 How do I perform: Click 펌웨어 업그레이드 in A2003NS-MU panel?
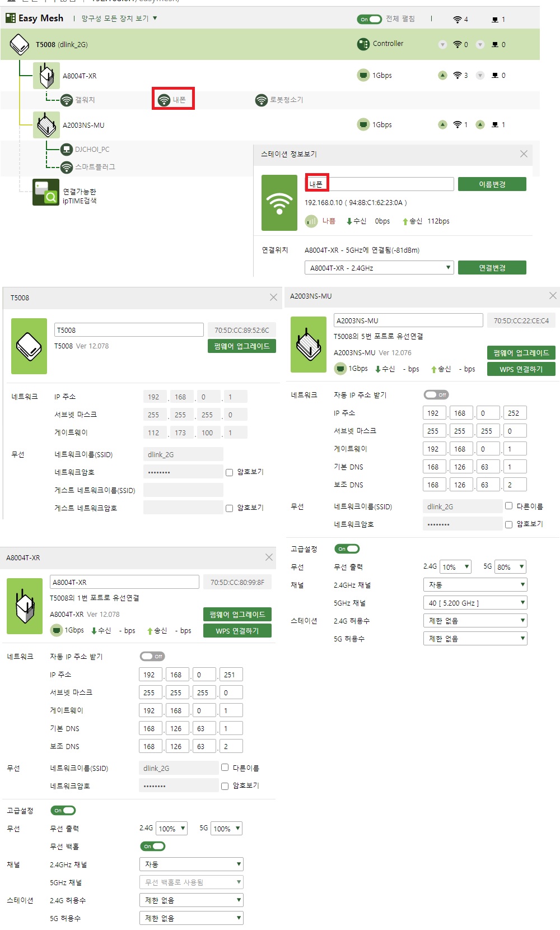click(x=521, y=353)
